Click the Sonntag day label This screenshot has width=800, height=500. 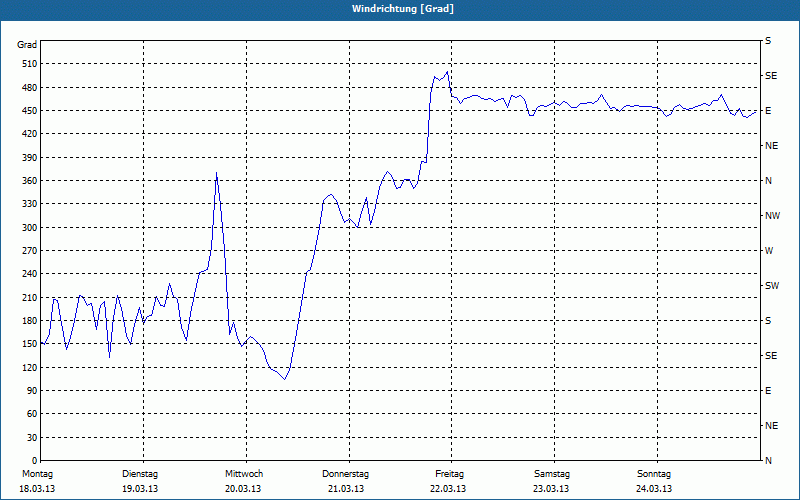654,474
